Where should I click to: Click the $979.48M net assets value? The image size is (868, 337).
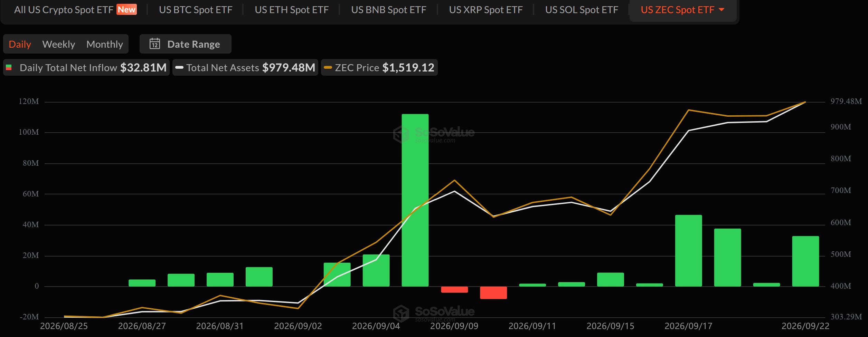(x=289, y=67)
